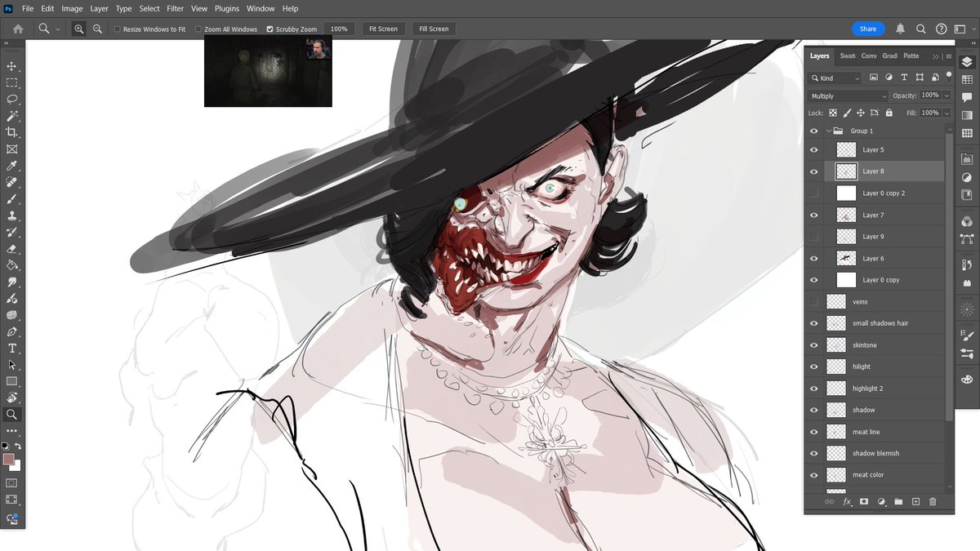Viewport: 980px width, 551px height.
Task: Toggle visibility of Group 1
Action: click(x=813, y=131)
